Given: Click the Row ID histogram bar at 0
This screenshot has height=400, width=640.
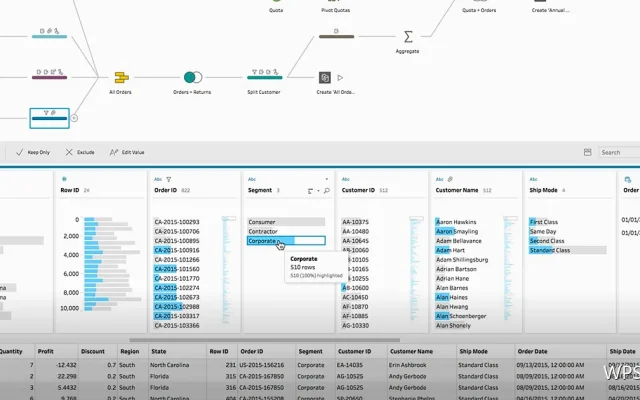Looking at the screenshot, I should (98, 220).
